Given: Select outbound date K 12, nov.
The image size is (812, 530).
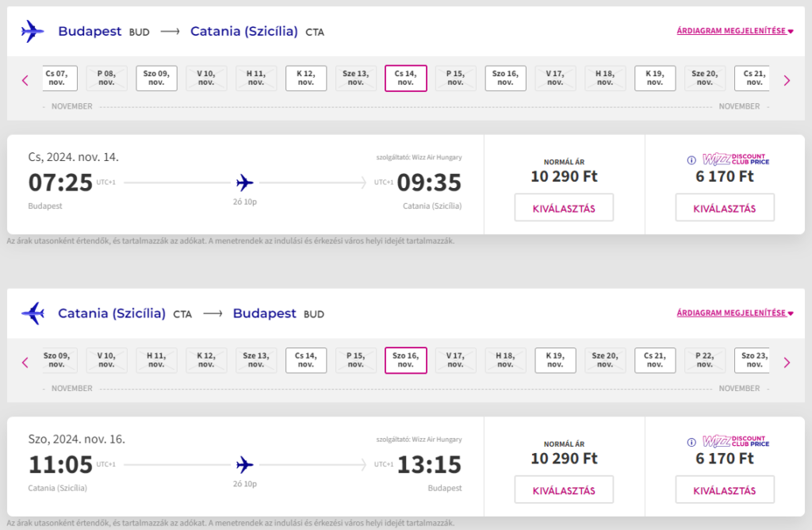Looking at the screenshot, I should 306,79.
